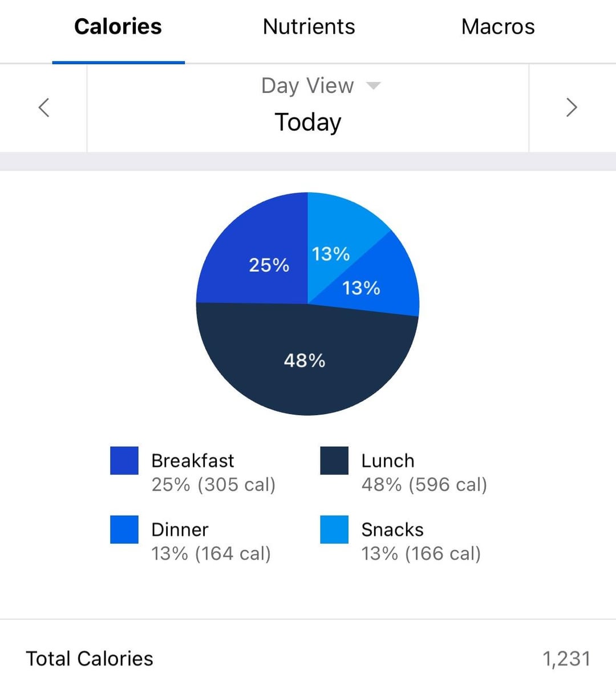Go to next day with right arrow
The image size is (616, 693).
[x=572, y=107]
